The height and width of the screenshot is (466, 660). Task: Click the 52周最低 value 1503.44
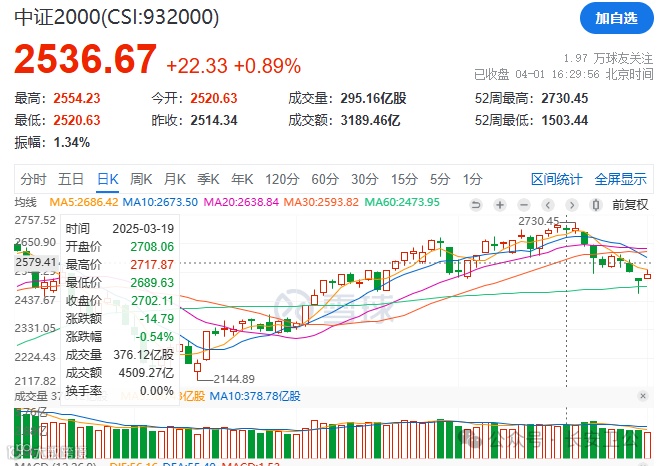click(564, 120)
